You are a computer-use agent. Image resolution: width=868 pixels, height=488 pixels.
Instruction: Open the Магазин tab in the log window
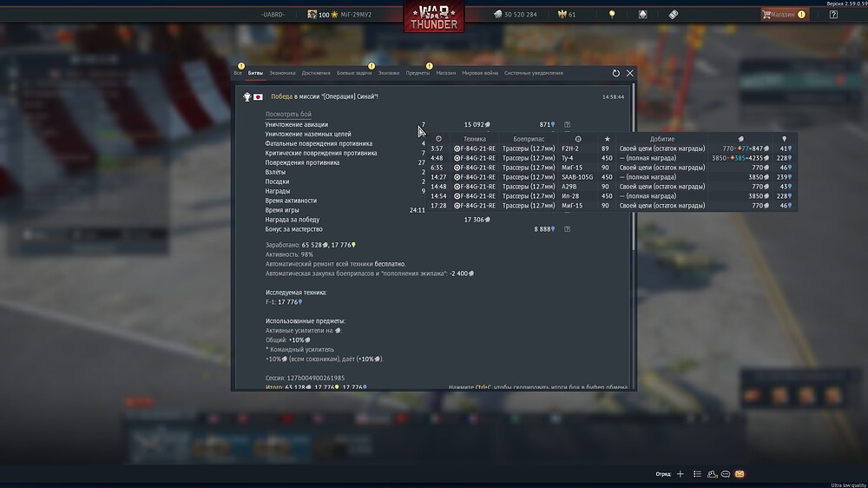click(445, 73)
